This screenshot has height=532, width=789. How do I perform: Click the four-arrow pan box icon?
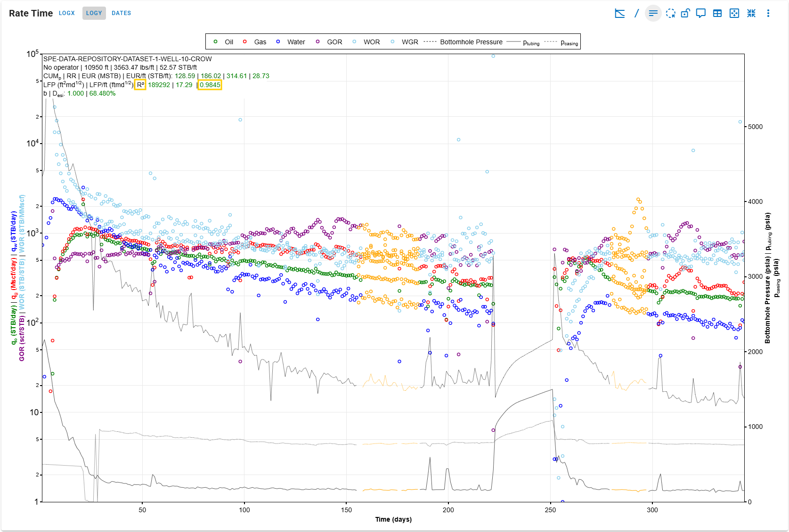point(734,13)
